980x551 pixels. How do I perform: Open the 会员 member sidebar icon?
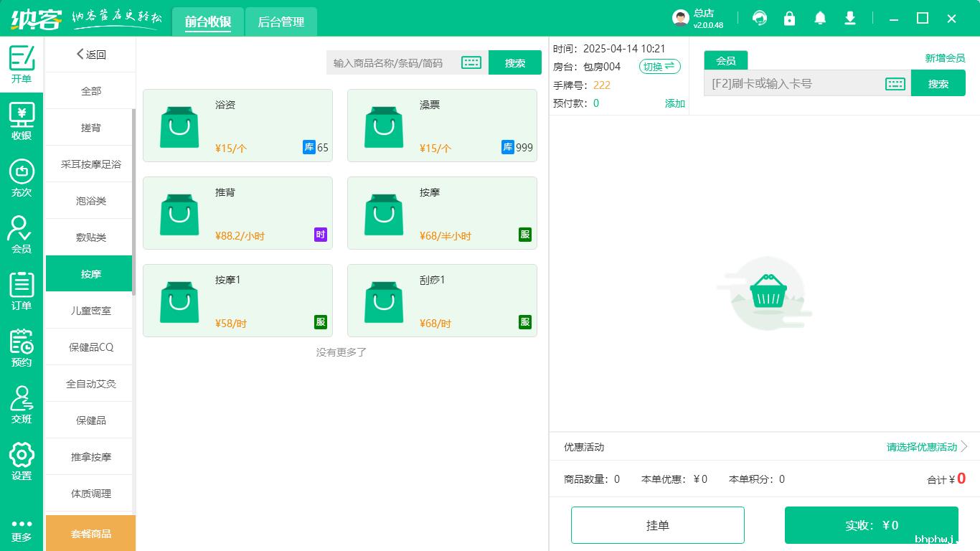click(22, 235)
